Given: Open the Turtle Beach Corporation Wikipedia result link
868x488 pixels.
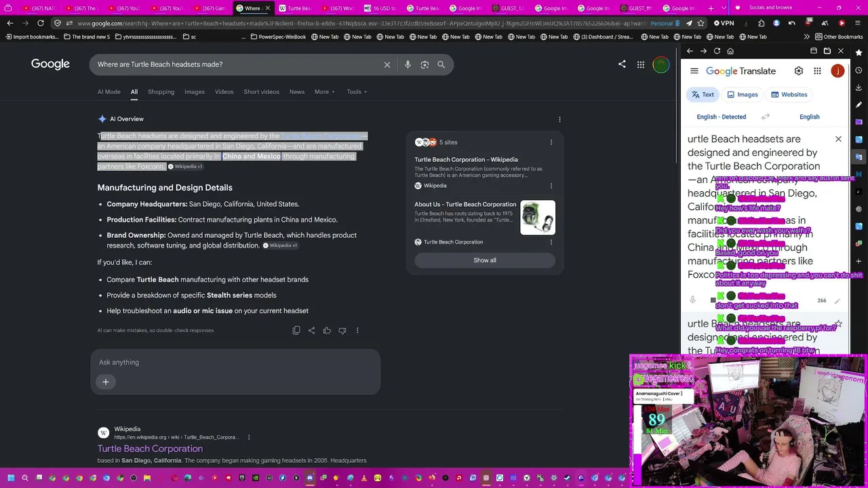Looking at the screenshot, I should pos(150,449).
